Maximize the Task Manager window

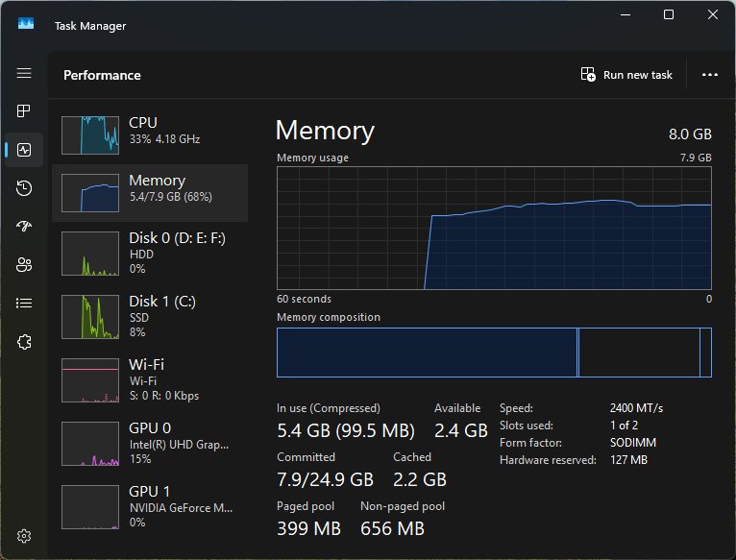point(669,14)
